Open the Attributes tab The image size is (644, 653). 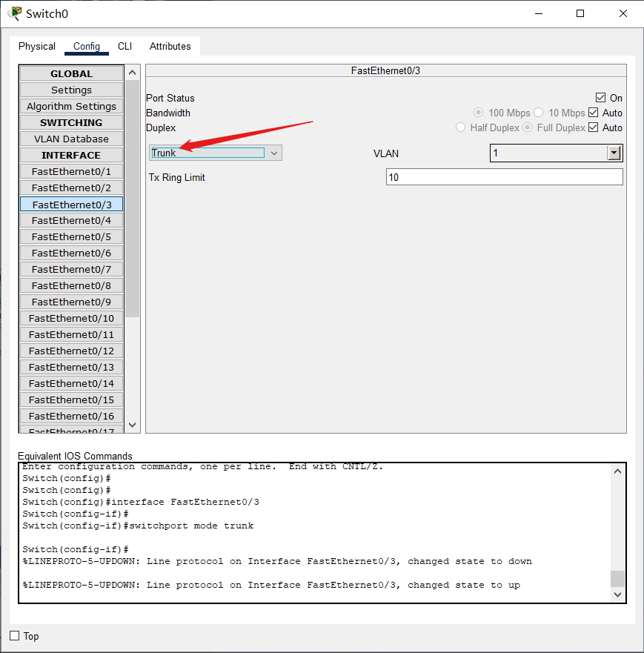[x=170, y=46]
